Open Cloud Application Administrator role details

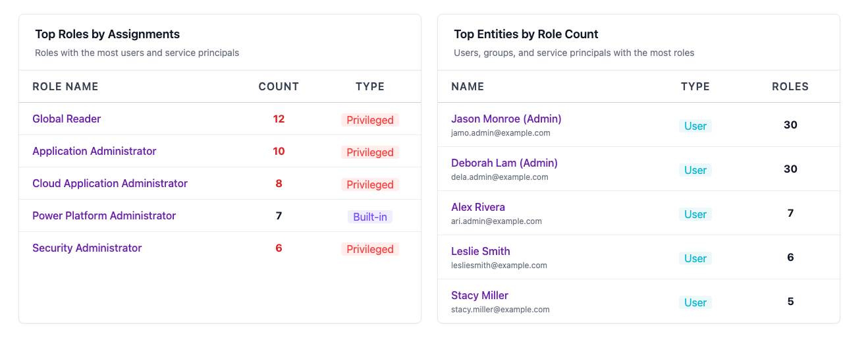tap(110, 184)
